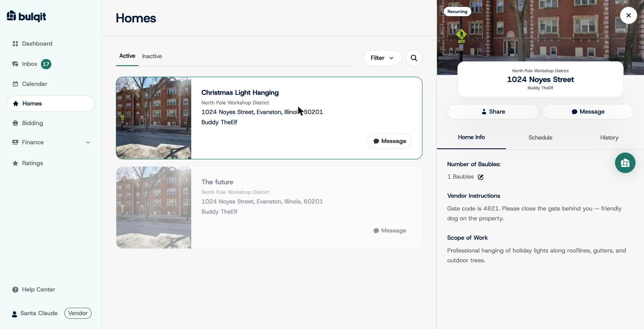Open the search magnifier icon
The image size is (644, 329).
[x=414, y=58]
